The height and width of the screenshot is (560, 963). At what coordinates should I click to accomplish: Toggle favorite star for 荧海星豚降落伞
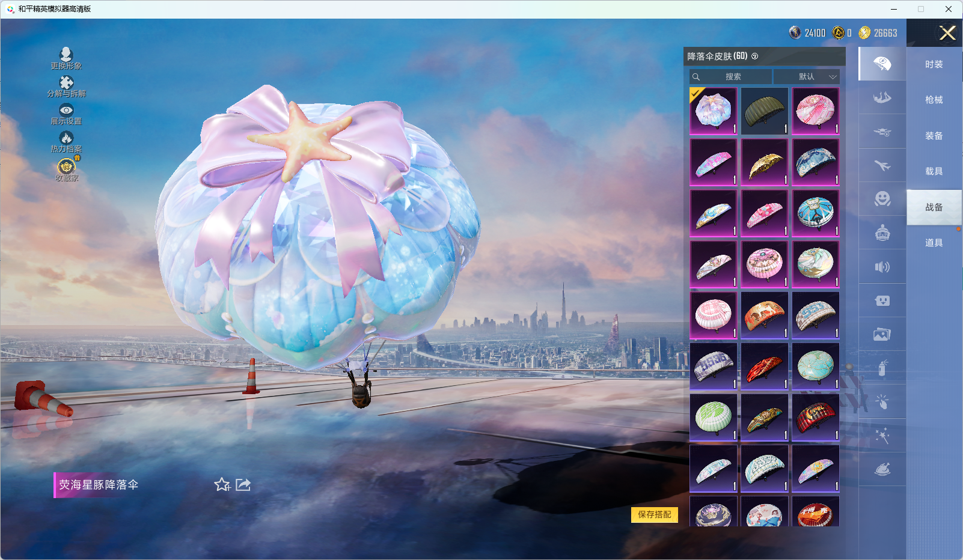pos(222,484)
